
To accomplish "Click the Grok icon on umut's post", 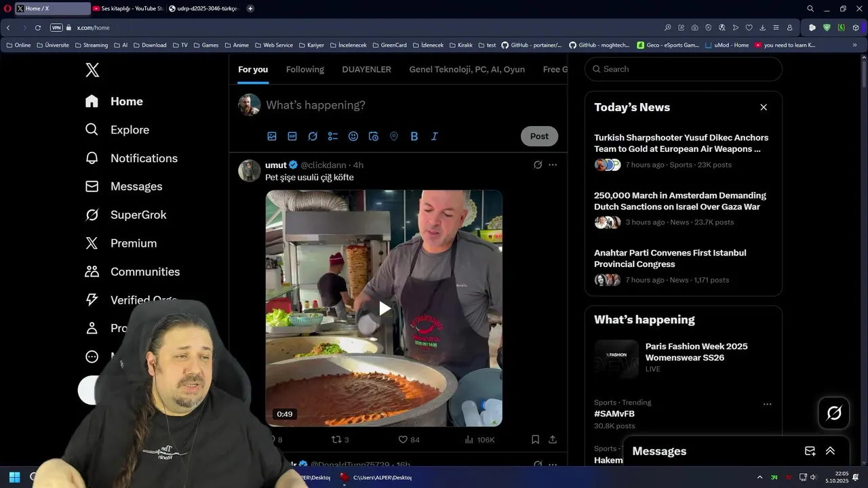I will pos(538,165).
